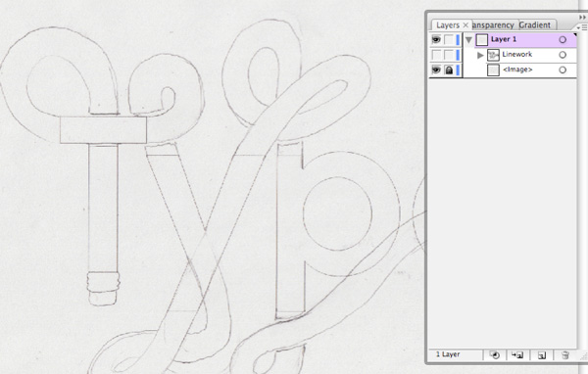Select the Linework sublayer name
The image size is (588, 374).
[517, 55]
